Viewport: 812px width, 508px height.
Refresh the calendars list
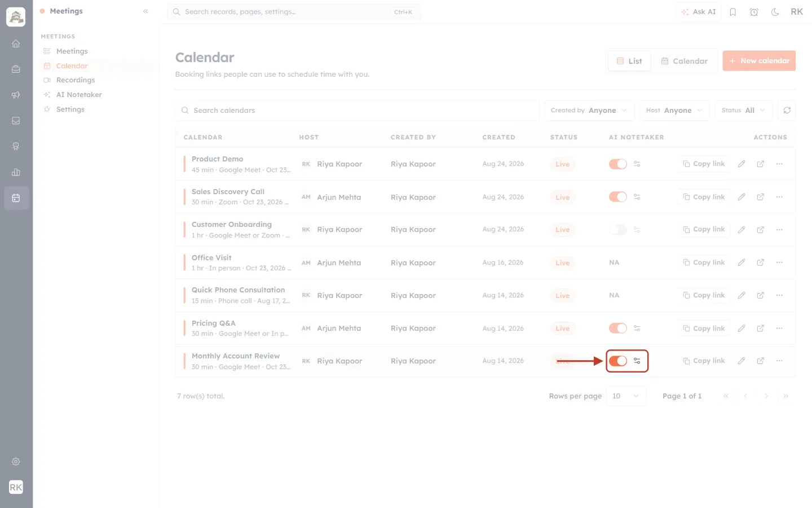point(787,110)
